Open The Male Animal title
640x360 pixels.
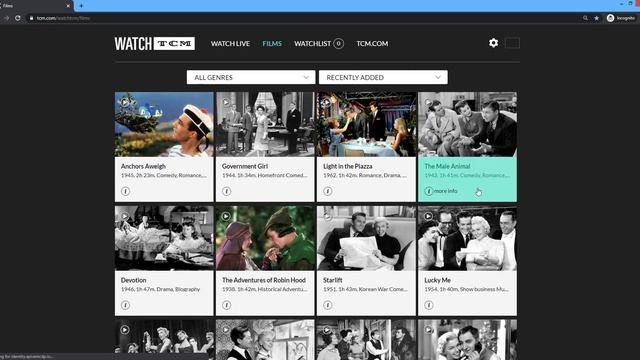(x=447, y=166)
